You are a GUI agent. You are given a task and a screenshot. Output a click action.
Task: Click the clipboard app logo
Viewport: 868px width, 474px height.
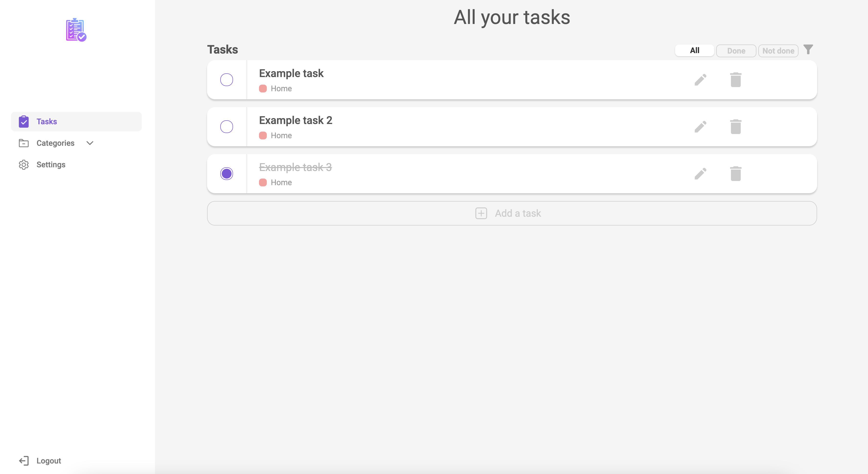click(x=76, y=30)
